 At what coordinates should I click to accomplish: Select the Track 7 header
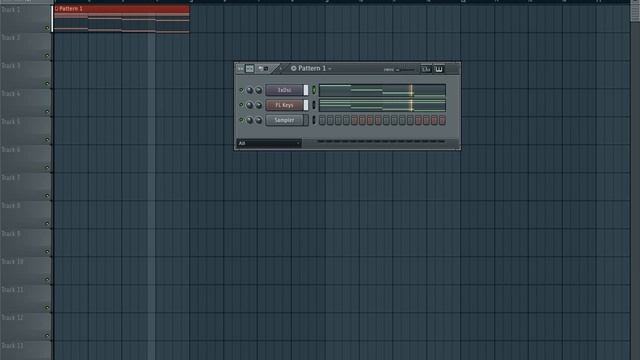coord(26,187)
